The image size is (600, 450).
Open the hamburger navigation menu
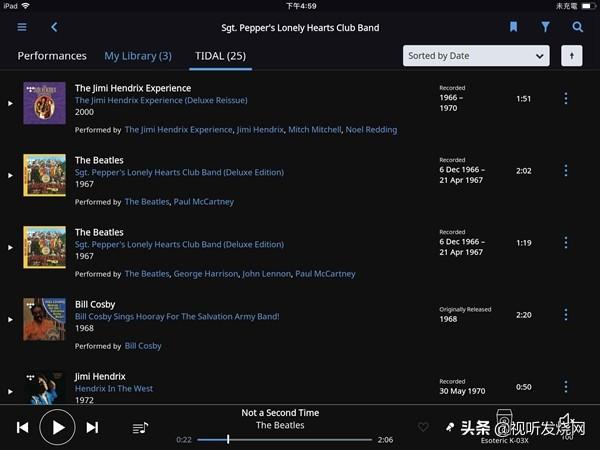coord(22,27)
